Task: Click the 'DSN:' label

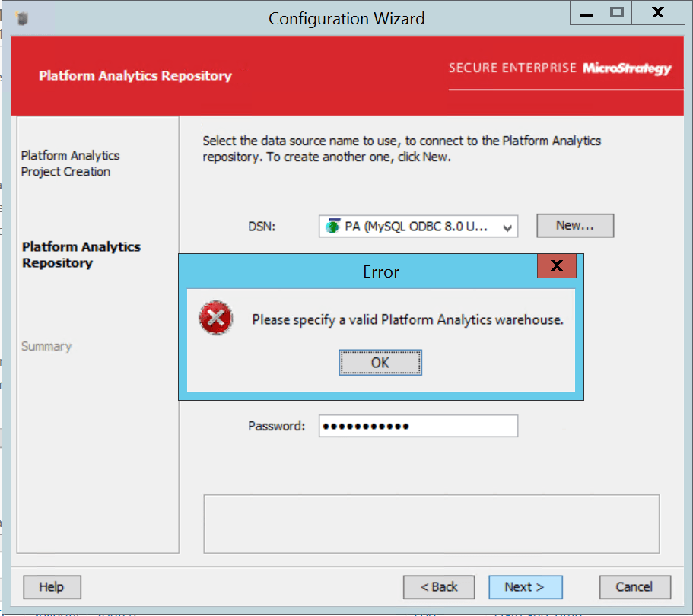Action: pos(262,227)
